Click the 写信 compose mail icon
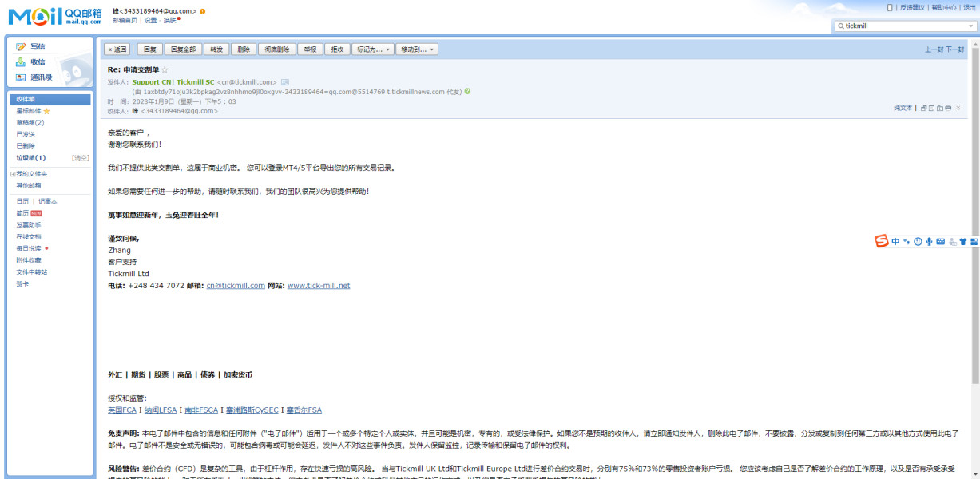 pos(21,46)
